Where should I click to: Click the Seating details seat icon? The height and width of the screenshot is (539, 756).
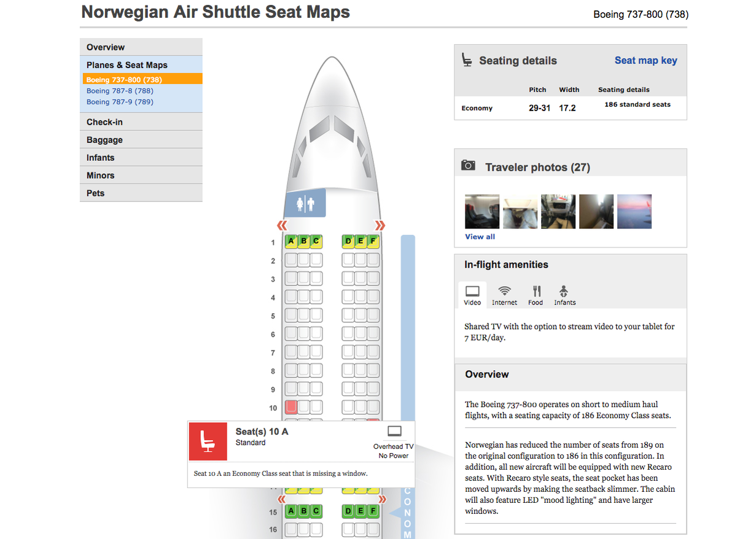point(467,60)
